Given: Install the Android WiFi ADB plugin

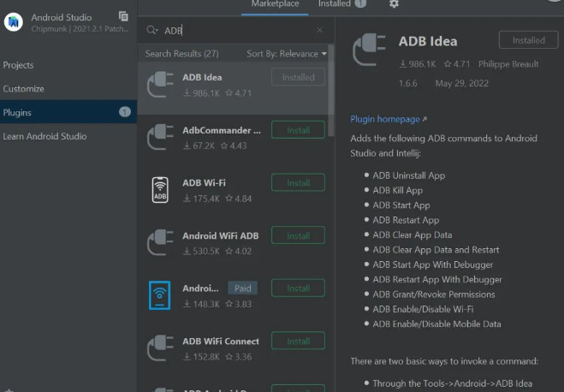Looking at the screenshot, I should [x=298, y=235].
